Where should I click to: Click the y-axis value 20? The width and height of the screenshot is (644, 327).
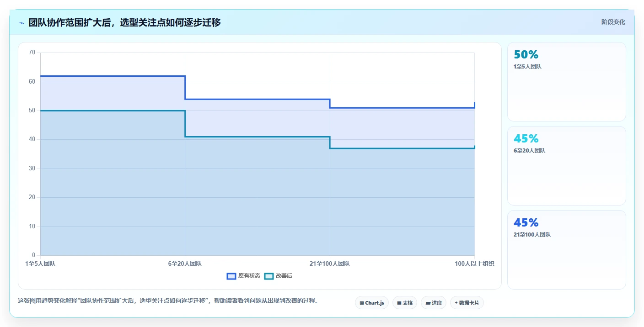32,197
